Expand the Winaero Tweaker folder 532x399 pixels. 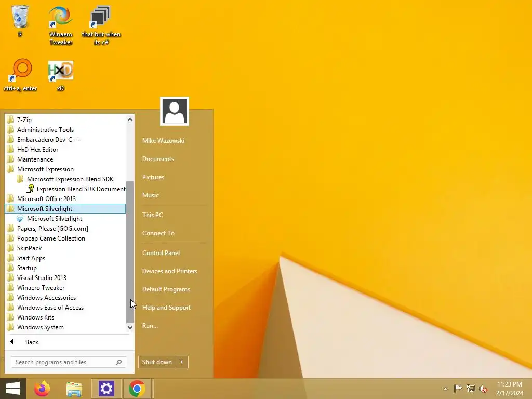click(65, 287)
